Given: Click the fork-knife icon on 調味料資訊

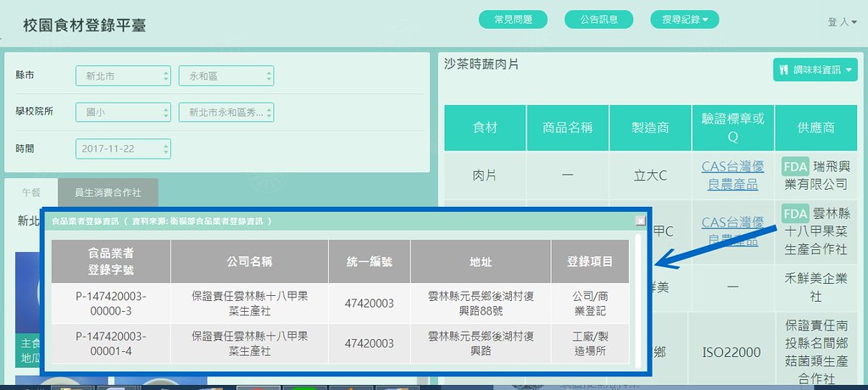Looking at the screenshot, I should click(x=783, y=70).
